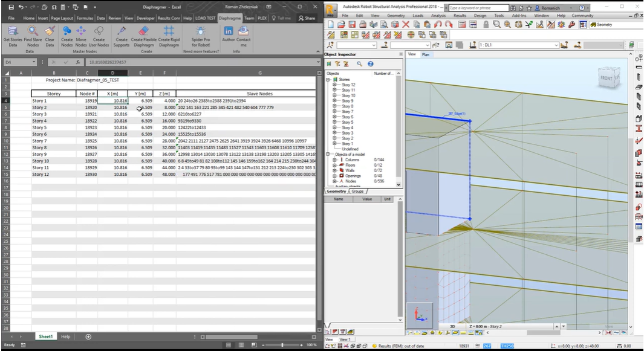Expand the Columns node in objects tree

(334, 160)
